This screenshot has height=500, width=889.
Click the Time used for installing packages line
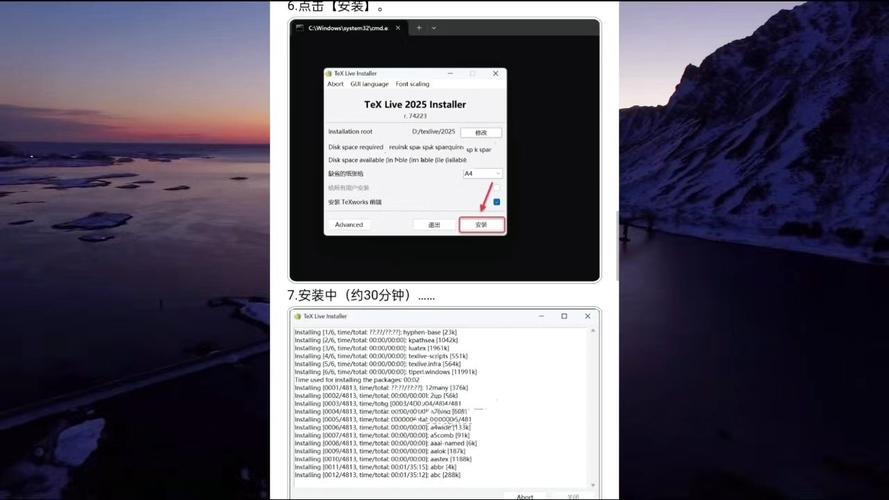(x=357, y=380)
